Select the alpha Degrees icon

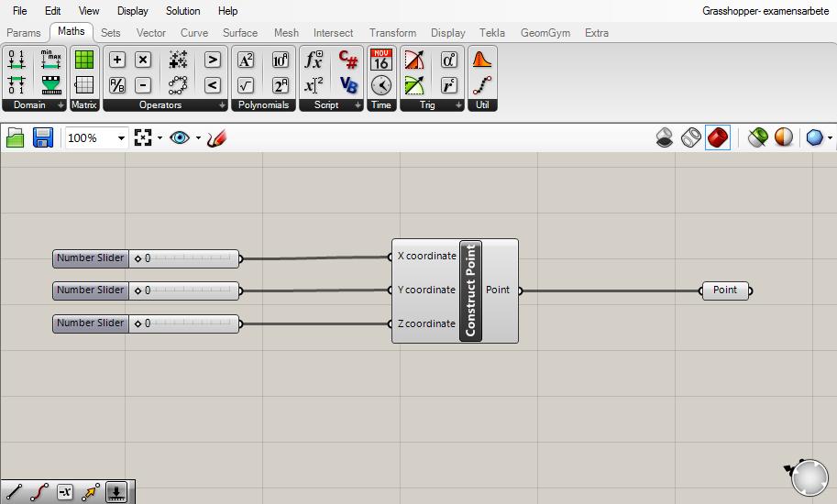(449, 60)
